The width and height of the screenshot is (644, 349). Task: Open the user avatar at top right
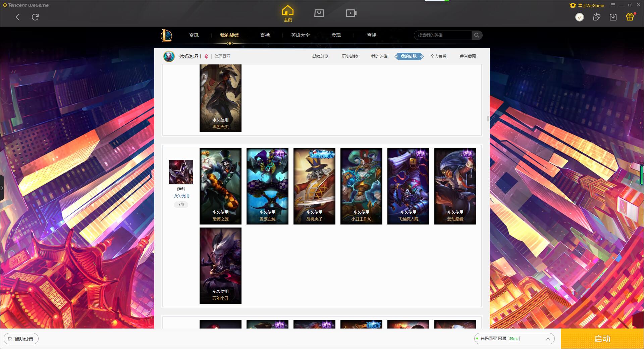(x=580, y=17)
